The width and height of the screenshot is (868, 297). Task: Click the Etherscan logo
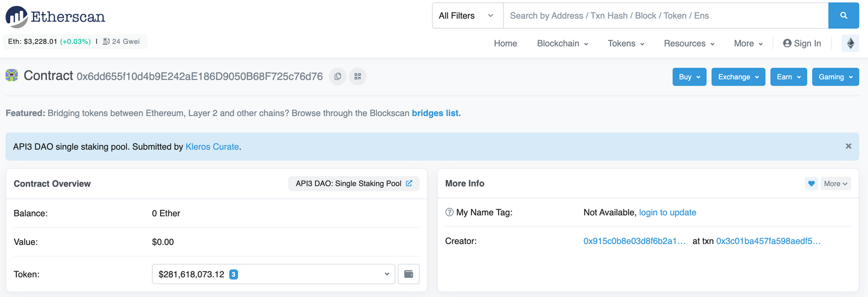55,17
